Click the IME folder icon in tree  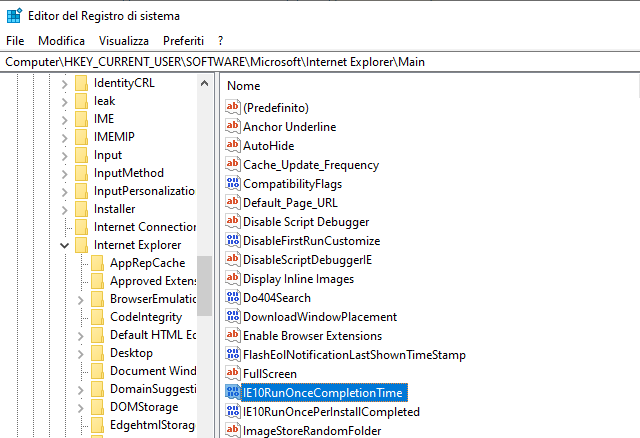[81, 119]
